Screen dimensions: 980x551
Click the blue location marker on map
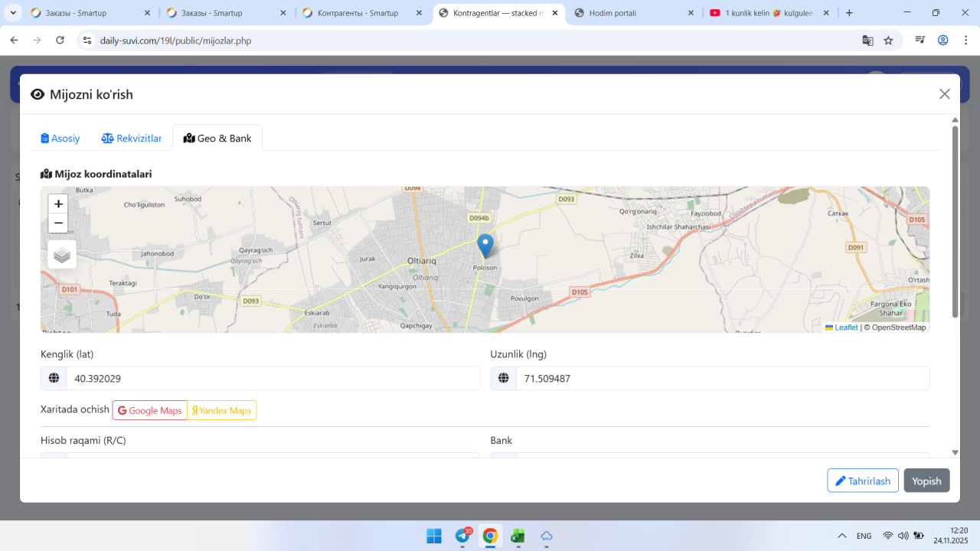click(485, 246)
